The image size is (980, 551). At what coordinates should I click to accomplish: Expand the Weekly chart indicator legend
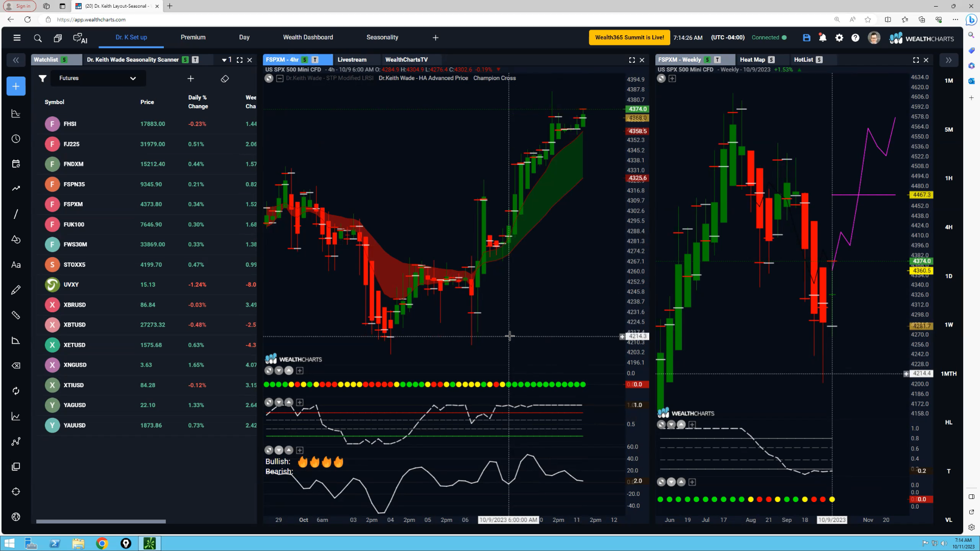pyautogui.click(x=672, y=79)
